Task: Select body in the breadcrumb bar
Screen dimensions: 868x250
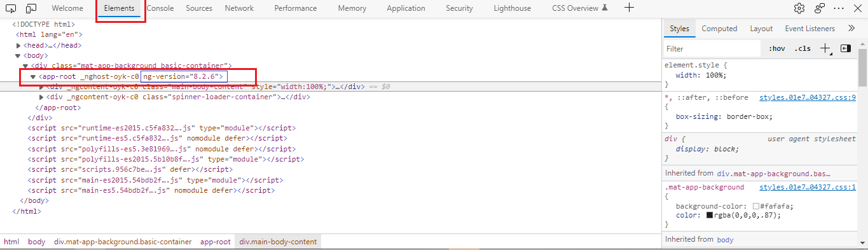Action: 36,242
